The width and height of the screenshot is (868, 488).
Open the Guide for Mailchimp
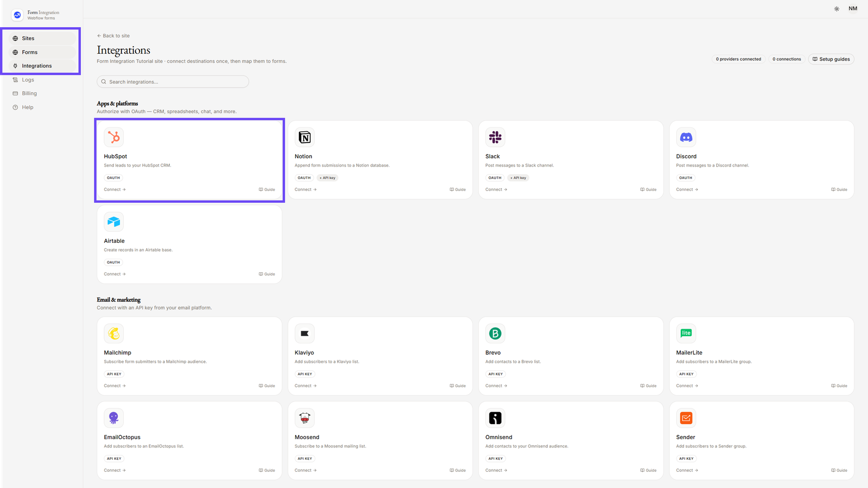(267, 386)
